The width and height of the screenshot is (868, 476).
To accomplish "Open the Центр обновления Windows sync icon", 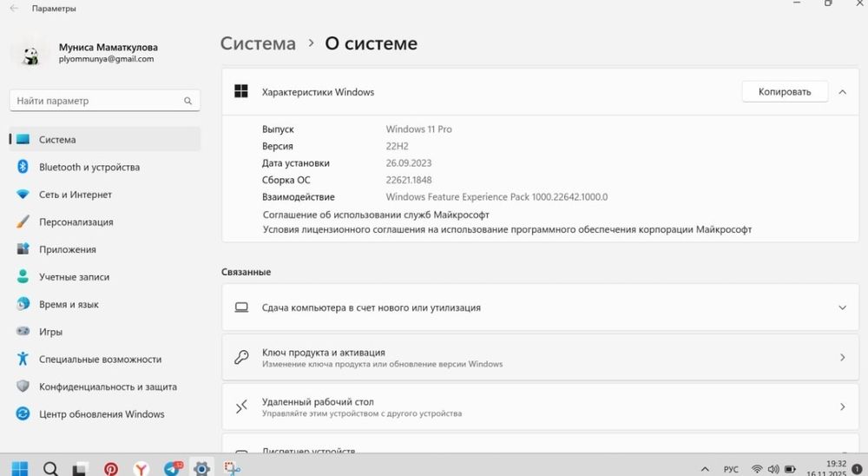I will [x=23, y=413].
